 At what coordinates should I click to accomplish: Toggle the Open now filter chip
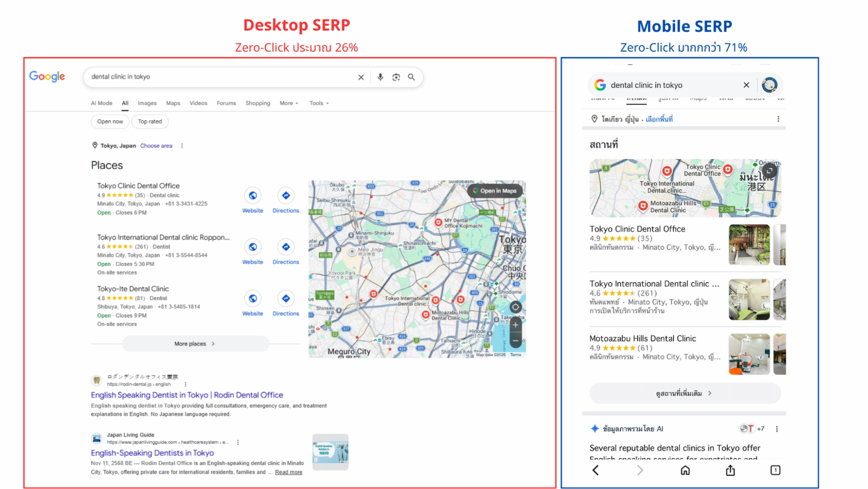(110, 122)
